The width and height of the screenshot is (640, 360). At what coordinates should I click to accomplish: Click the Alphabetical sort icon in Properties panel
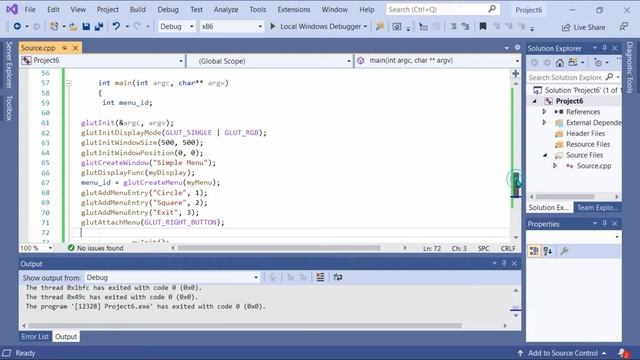pos(548,251)
